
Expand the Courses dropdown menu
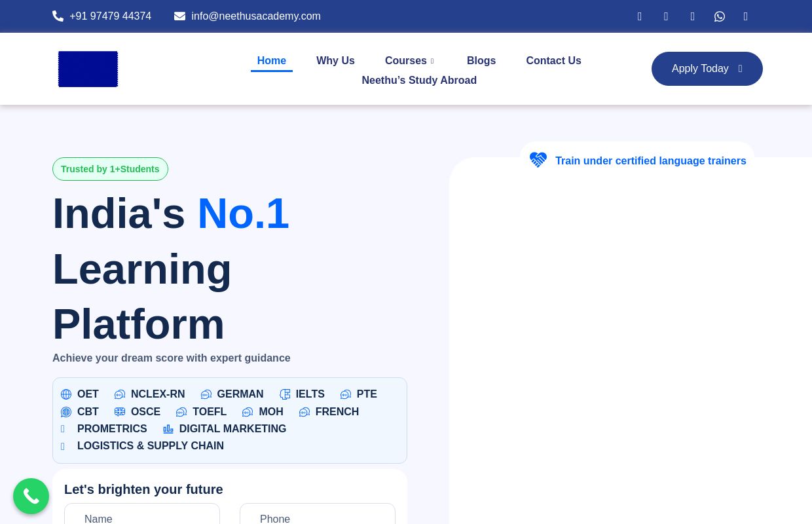click(x=409, y=61)
